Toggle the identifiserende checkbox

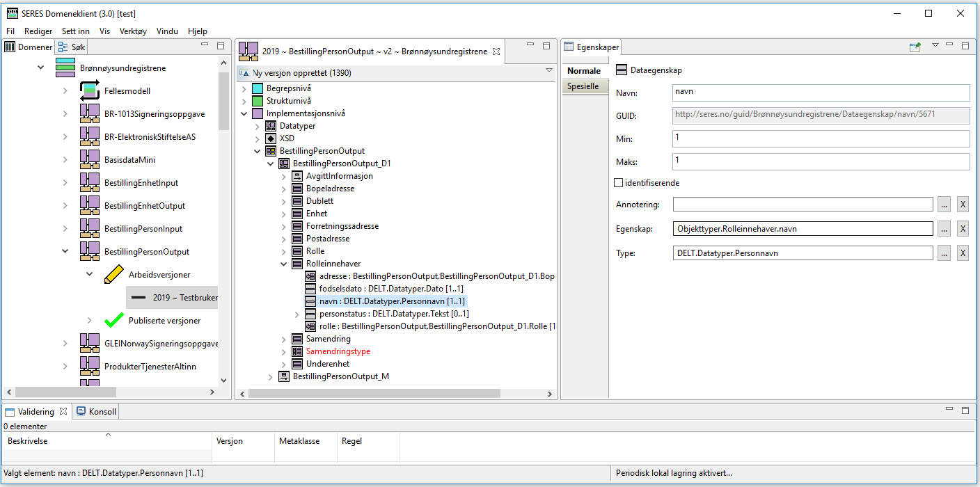(618, 183)
